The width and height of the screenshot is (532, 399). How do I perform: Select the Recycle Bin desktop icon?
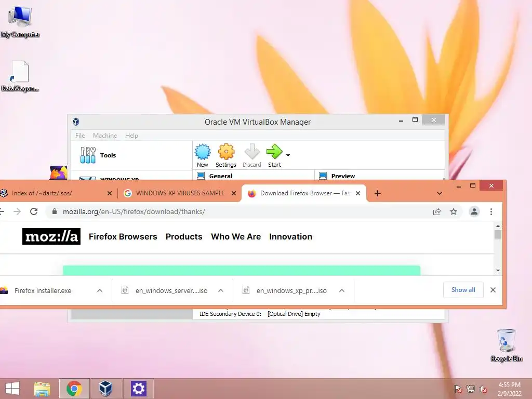506,345
